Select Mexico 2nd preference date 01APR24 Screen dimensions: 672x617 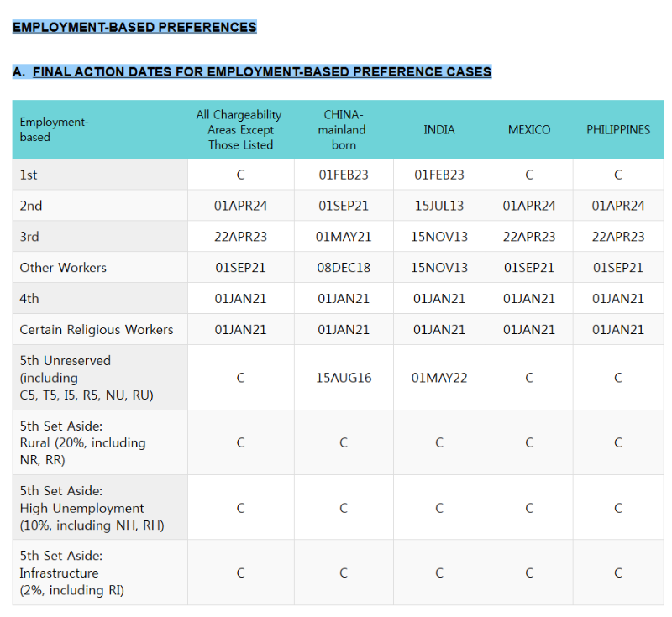(529, 206)
